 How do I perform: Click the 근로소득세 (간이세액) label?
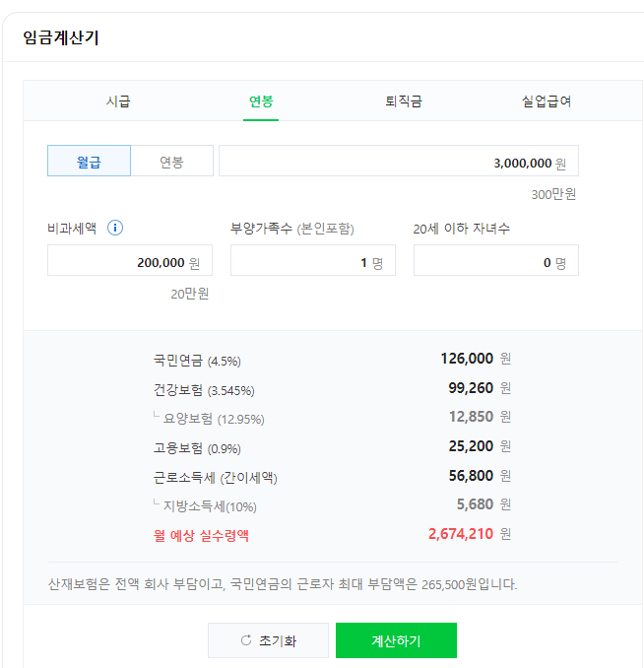click(x=215, y=477)
